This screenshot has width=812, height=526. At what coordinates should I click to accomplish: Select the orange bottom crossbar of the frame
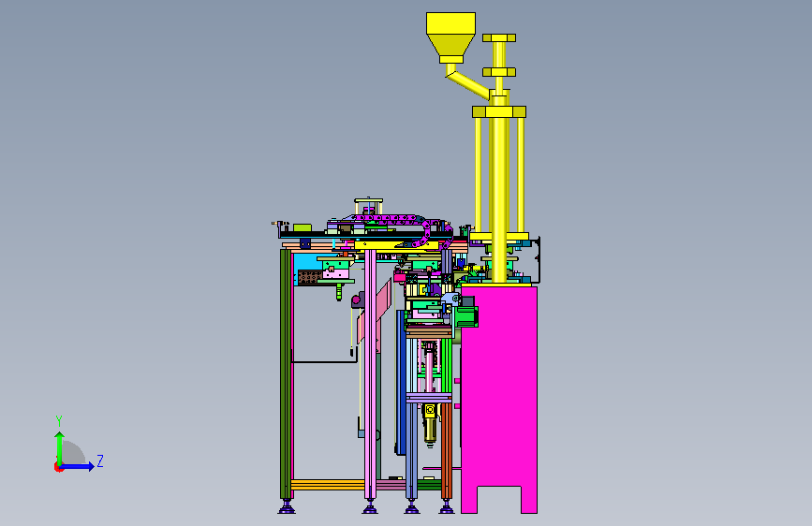point(328,485)
